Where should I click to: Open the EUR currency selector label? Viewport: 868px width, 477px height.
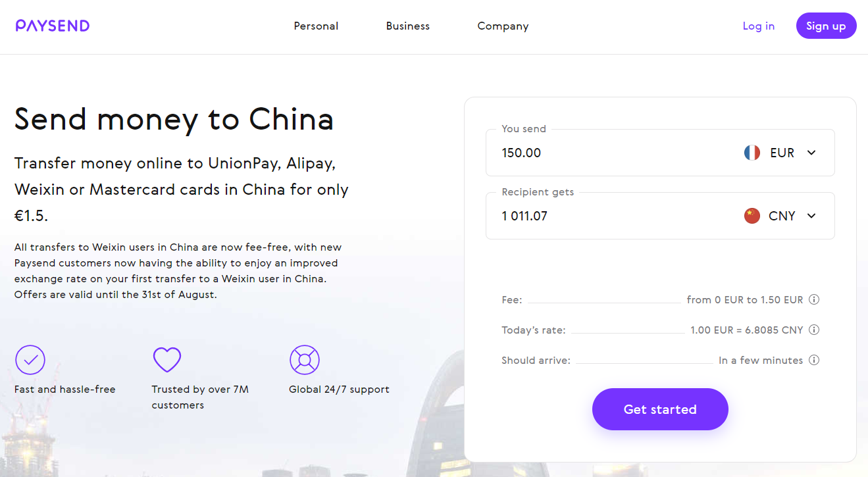pyautogui.click(x=782, y=153)
